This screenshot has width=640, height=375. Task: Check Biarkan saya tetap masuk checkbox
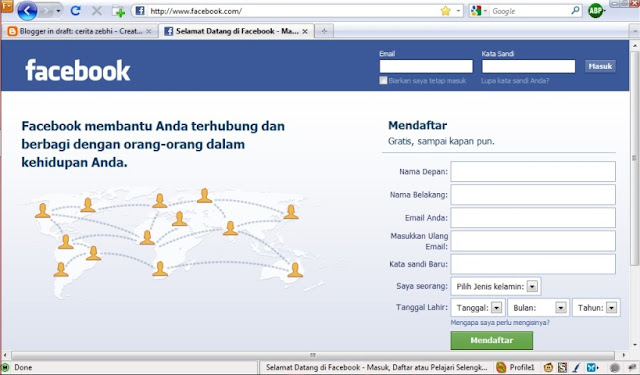(383, 80)
